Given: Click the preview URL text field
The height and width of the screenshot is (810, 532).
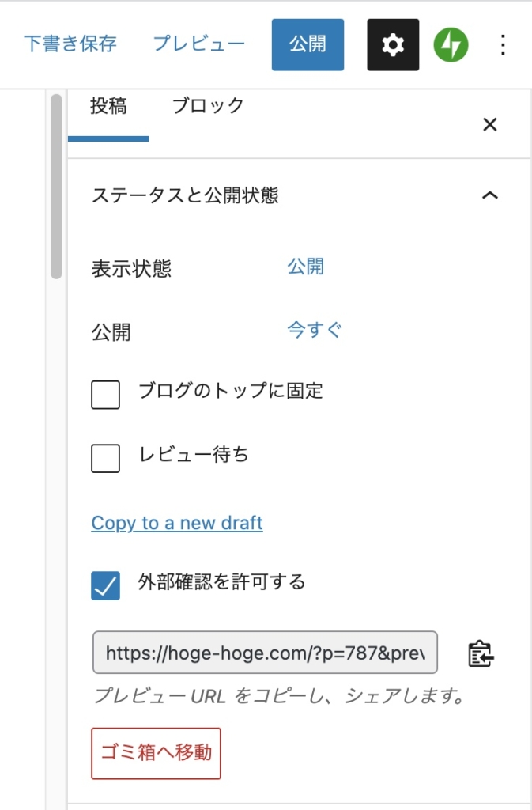Looking at the screenshot, I should [265, 653].
